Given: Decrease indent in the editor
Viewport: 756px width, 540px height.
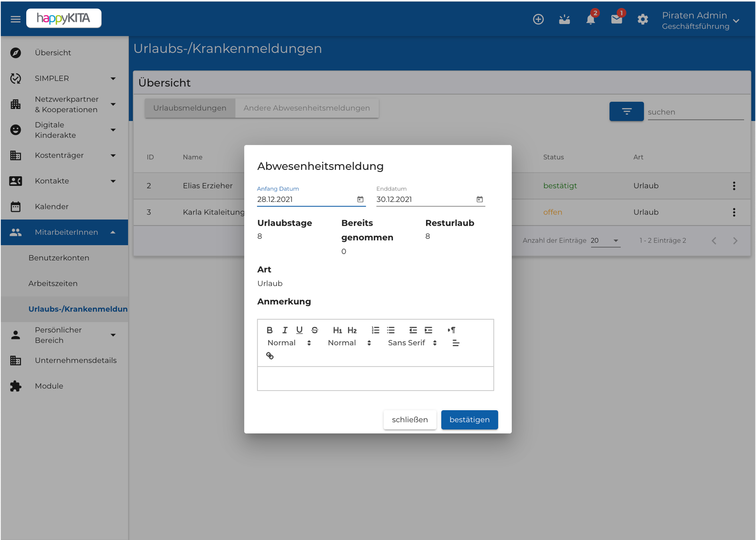Looking at the screenshot, I should [413, 330].
